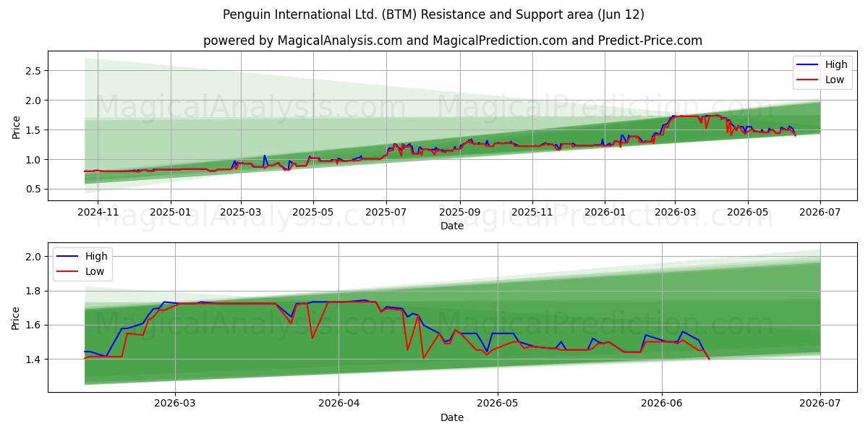The width and height of the screenshot is (868, 434).
Task: Click the 2025-01 tick label on top chart
Action: [171, 213]
